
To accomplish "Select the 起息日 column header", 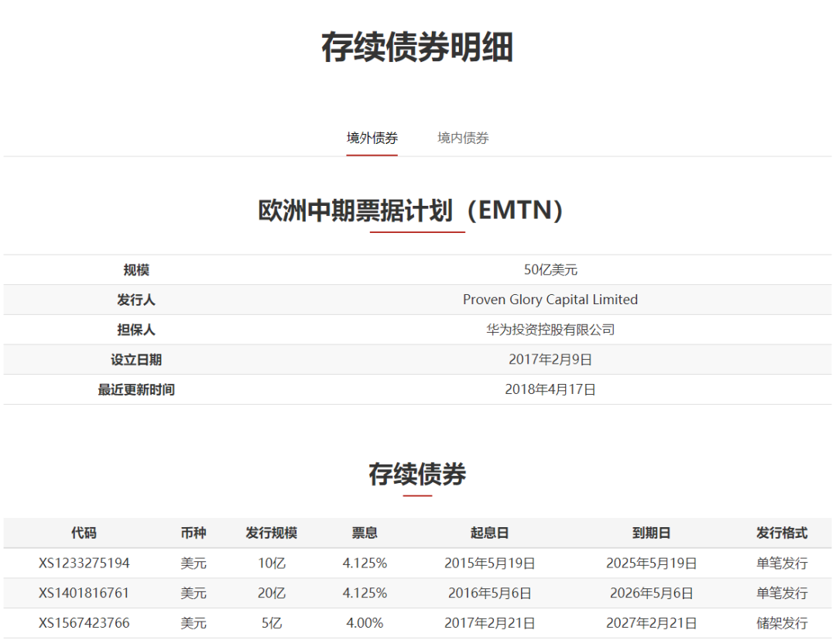I will pyautogui.click(x=489, y=533).
